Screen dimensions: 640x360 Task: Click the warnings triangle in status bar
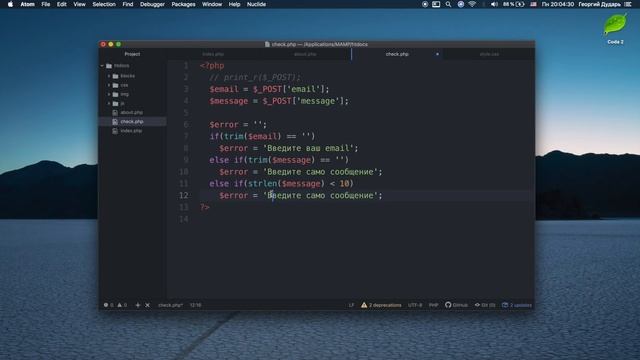tap(120, 305)
